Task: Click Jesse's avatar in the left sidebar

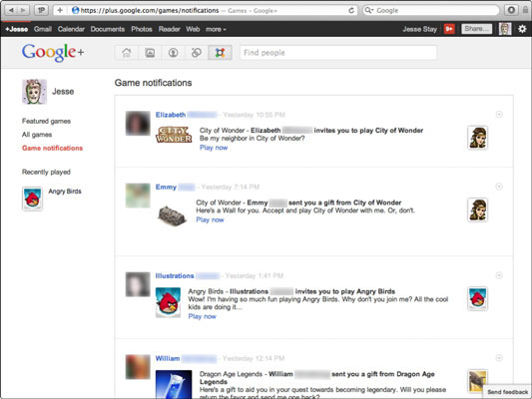Action: (34, 92)
